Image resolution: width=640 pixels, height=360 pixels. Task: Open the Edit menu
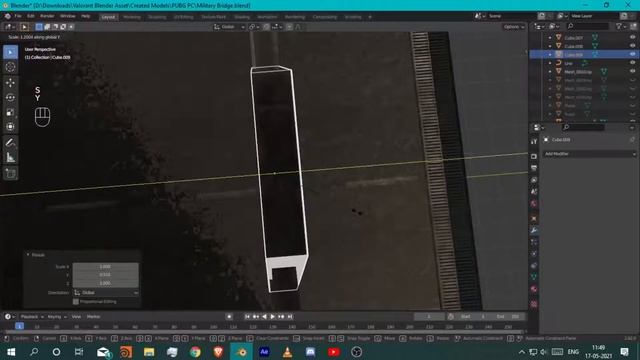(31, 16)
